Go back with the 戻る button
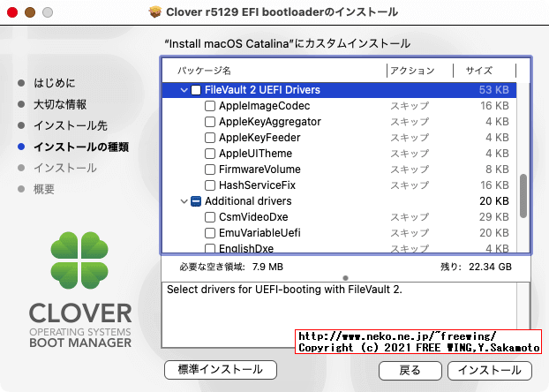Image resolution: width=549 pixels, height=392 pixels. coord(410,370)
